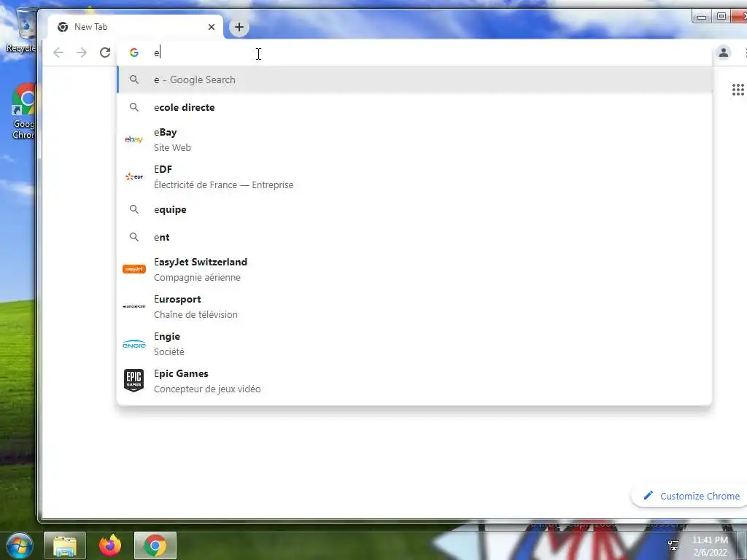Restore down the Chrome window
The height and width of the screenshot is (560, 747).
721,17
